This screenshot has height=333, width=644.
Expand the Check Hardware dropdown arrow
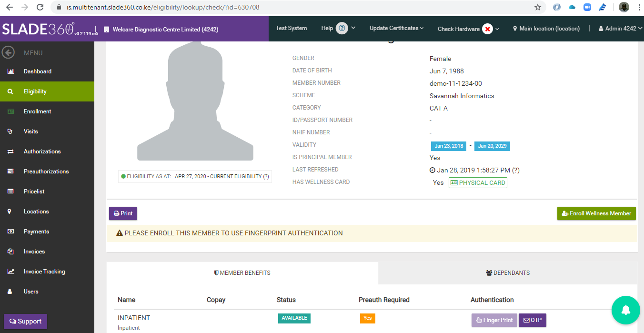click(x=497, y=29)
